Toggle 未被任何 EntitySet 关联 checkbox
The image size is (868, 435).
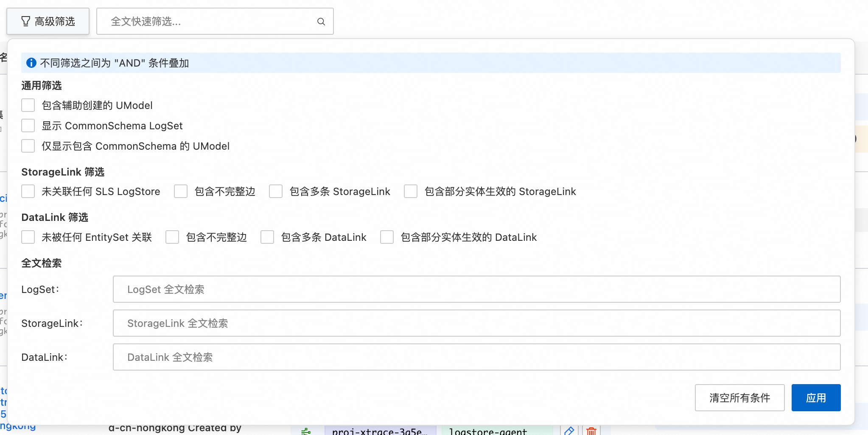coord(28,237)
